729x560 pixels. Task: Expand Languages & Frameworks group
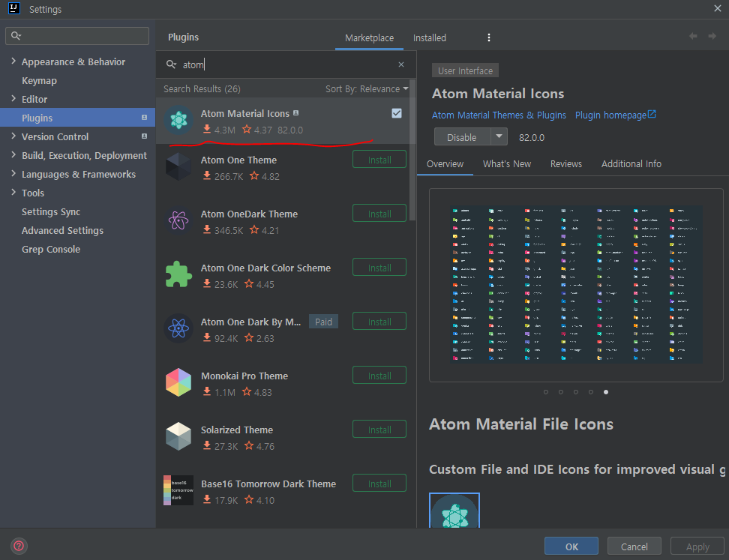(x=13, y=173)
